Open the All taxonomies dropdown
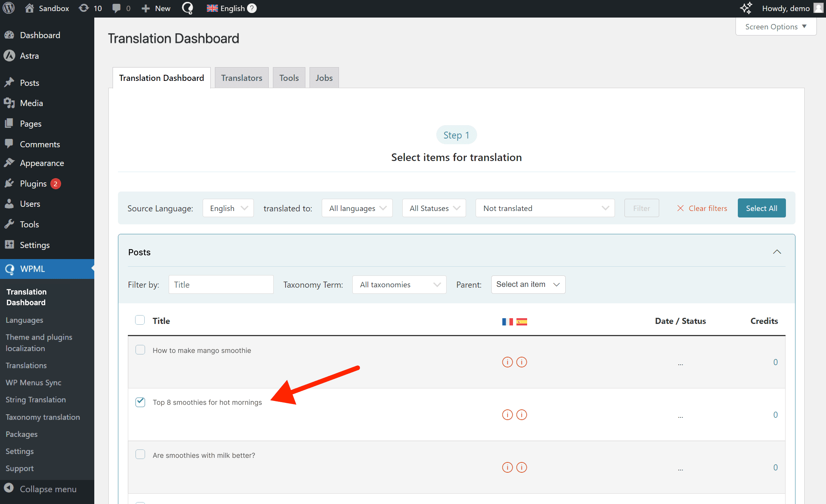This screenshot has height=504, width=826. click(x=399, y=285)
